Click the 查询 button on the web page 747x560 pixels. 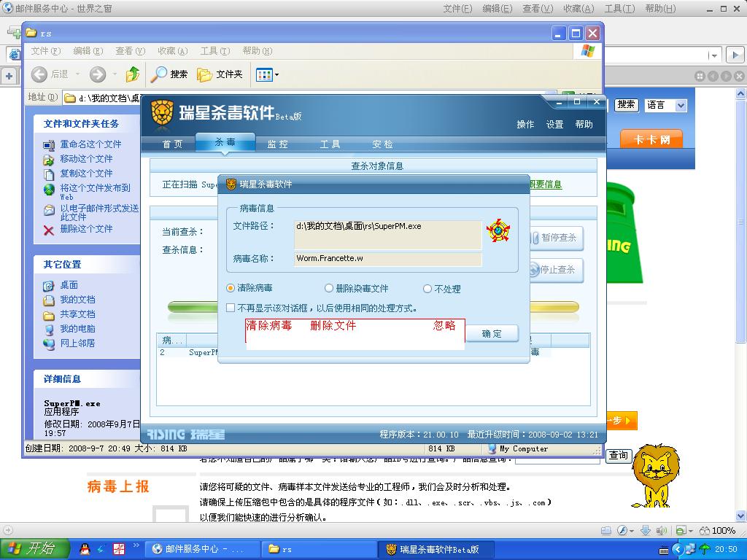[x=619, y=456]
